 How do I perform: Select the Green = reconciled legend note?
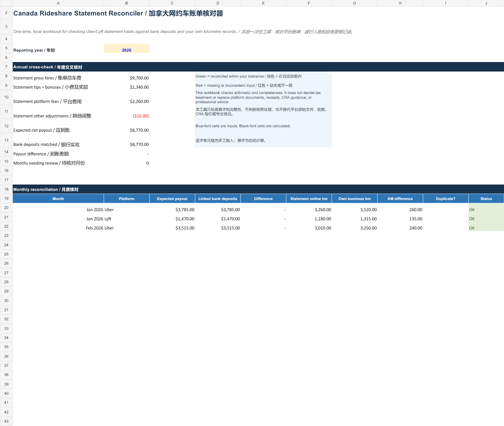point(249,76)
